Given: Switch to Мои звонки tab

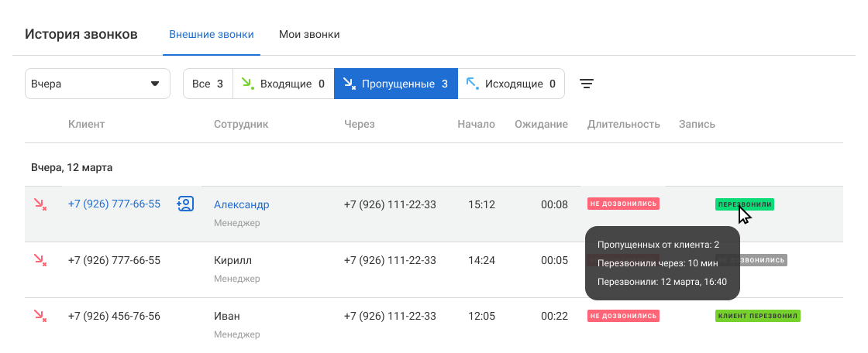Looking at the screenshot, I should coord(309,35).
